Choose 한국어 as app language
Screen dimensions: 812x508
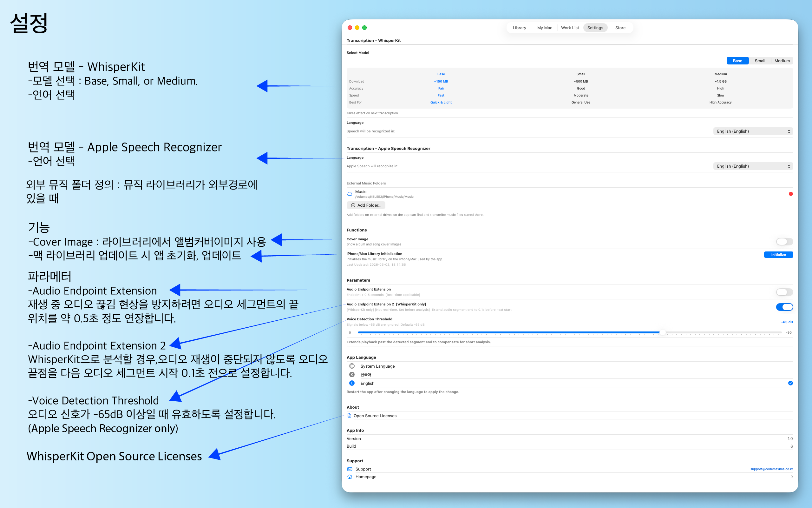pyautogui.click(x=570, y=375)
